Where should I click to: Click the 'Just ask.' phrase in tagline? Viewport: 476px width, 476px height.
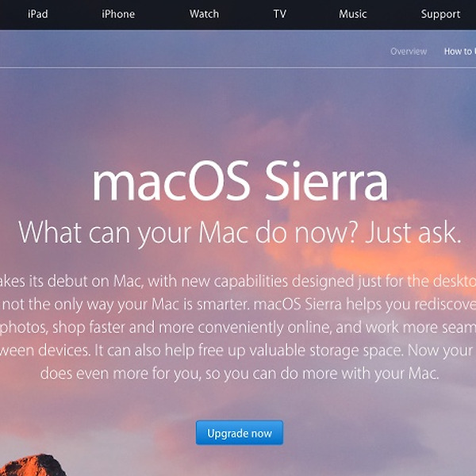click(413, 232)
